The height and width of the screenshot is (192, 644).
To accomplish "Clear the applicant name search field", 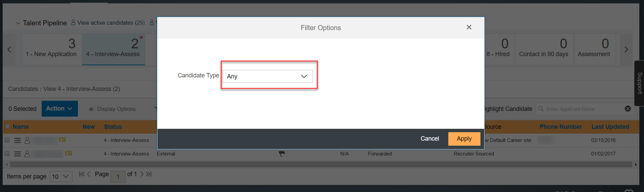I will [628, 109].
